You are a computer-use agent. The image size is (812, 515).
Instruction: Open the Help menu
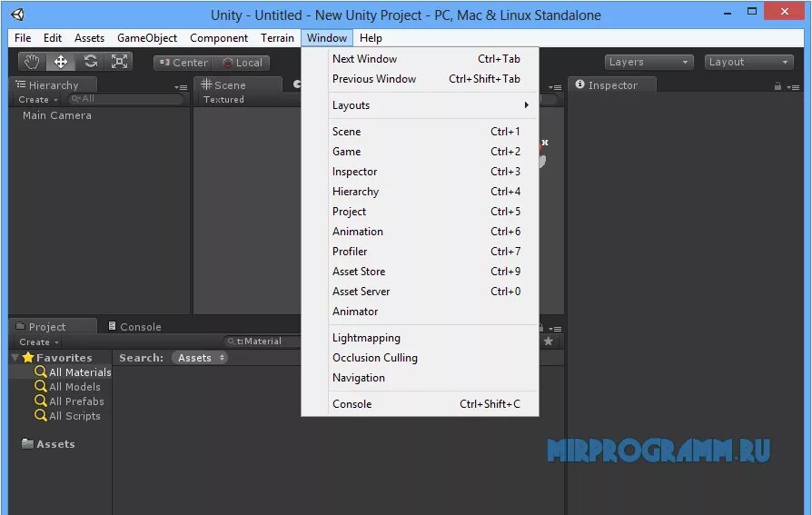(371, 38)
